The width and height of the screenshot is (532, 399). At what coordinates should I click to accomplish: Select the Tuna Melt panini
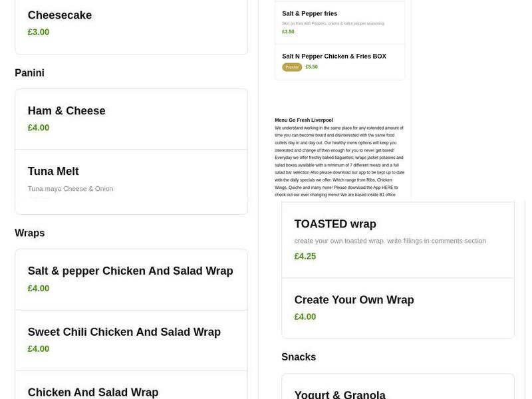(x=53, y=171)
